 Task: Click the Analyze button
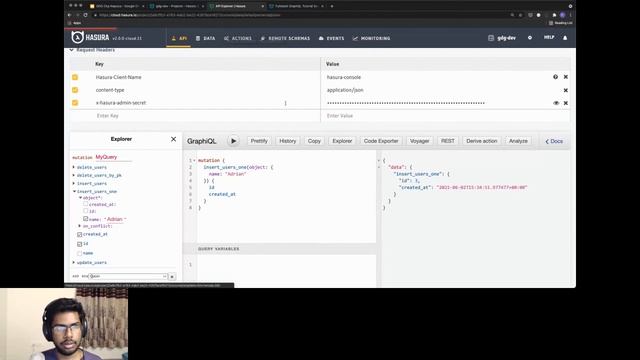click(518, 141)
